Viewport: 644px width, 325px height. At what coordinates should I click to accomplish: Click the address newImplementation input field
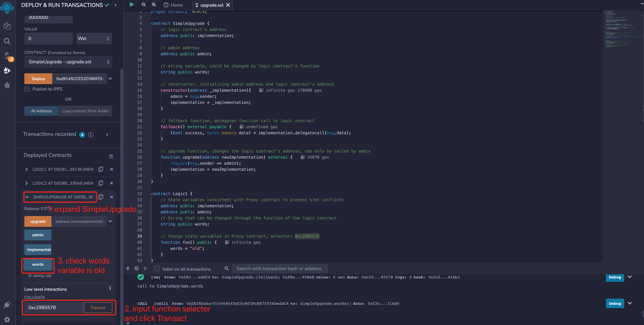79,221
